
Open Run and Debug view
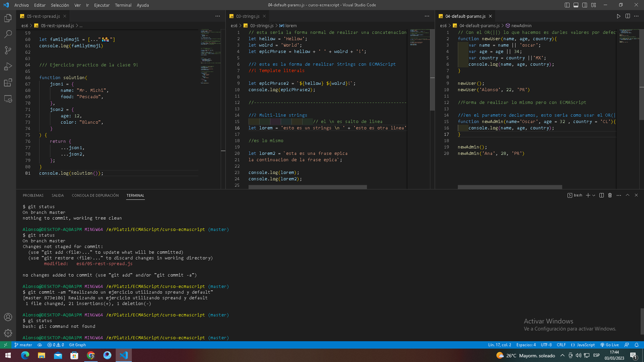tap(8, 67)
